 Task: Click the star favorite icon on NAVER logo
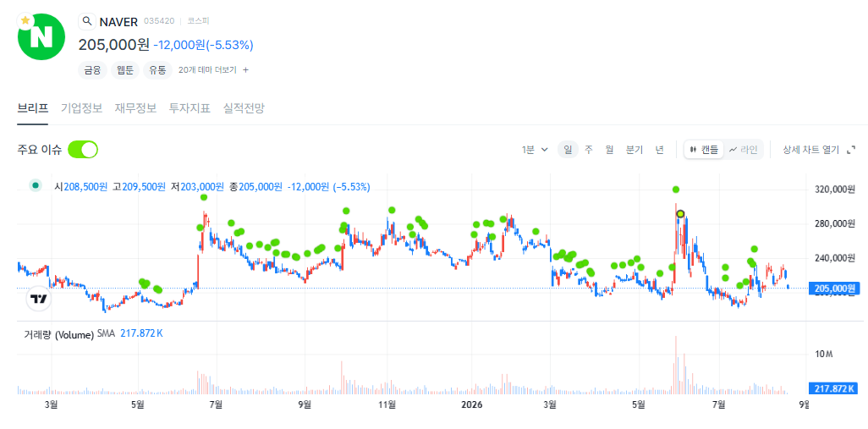(25, 20)
